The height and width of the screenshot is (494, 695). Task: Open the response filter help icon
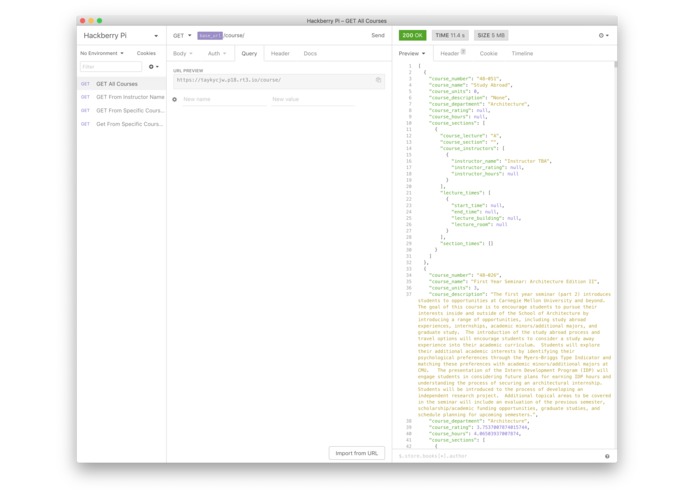[x=607, y=456]
